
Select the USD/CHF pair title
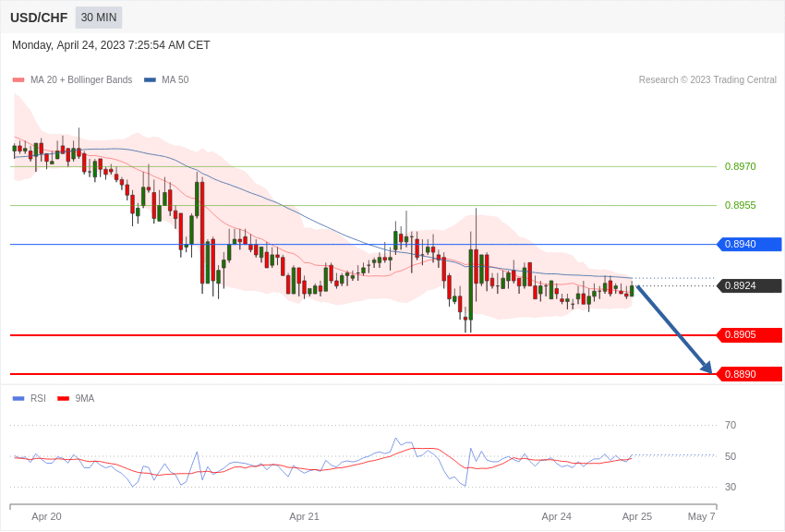point(39,18)
